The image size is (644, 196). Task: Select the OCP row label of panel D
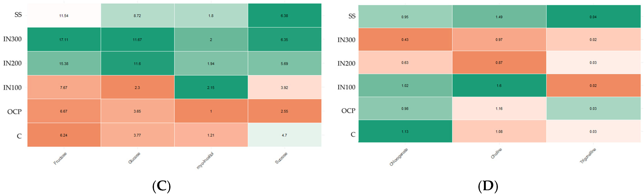tap(348, 111)
